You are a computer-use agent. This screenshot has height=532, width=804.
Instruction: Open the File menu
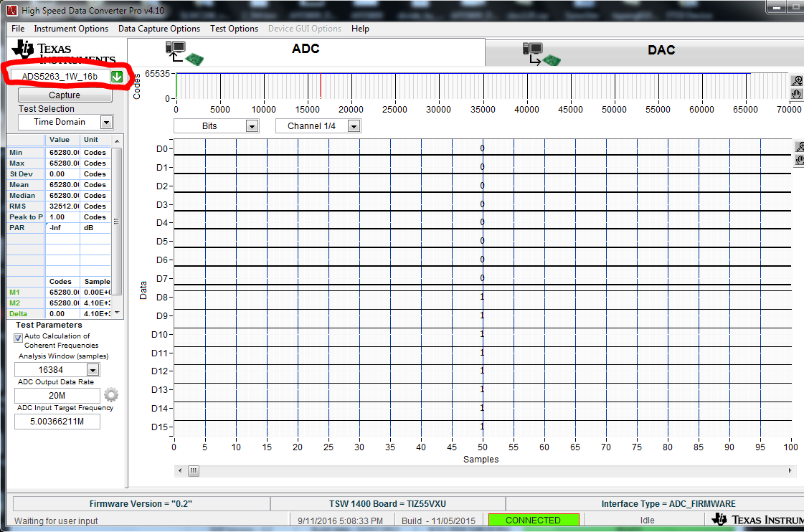click(18, 29)
